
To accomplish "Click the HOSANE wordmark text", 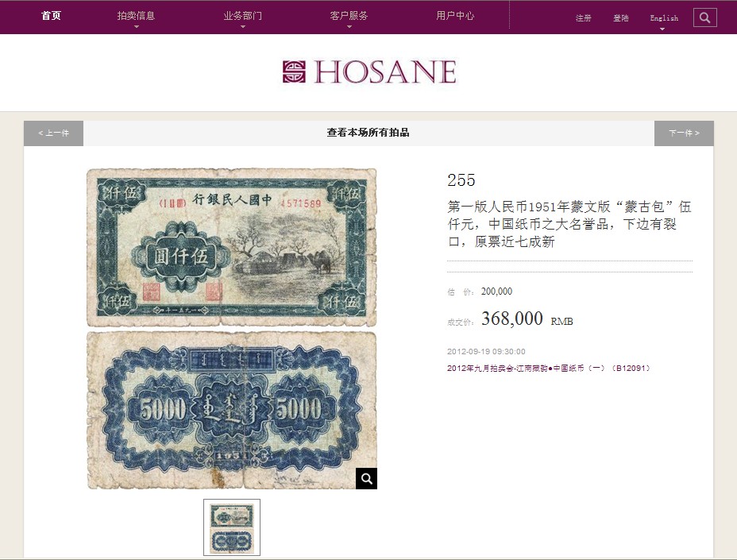I will 385,71.
